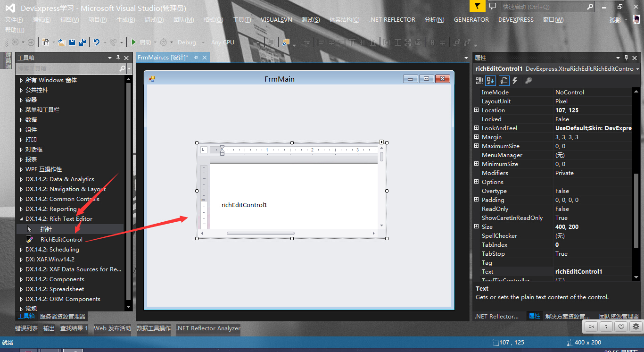Click the Categorized view icon in Properties
The height and width of the screenshot is (352, 644).
coord(479,81)
